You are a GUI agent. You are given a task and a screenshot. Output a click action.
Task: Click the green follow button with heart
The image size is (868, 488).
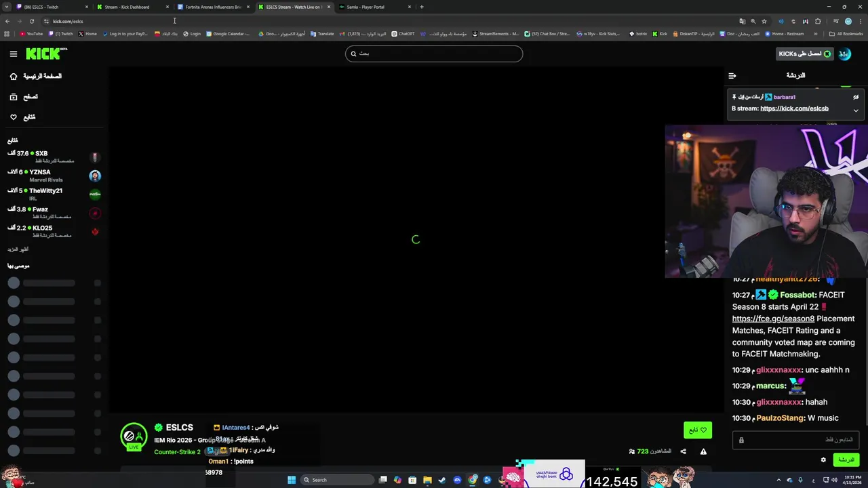point(698,430)
